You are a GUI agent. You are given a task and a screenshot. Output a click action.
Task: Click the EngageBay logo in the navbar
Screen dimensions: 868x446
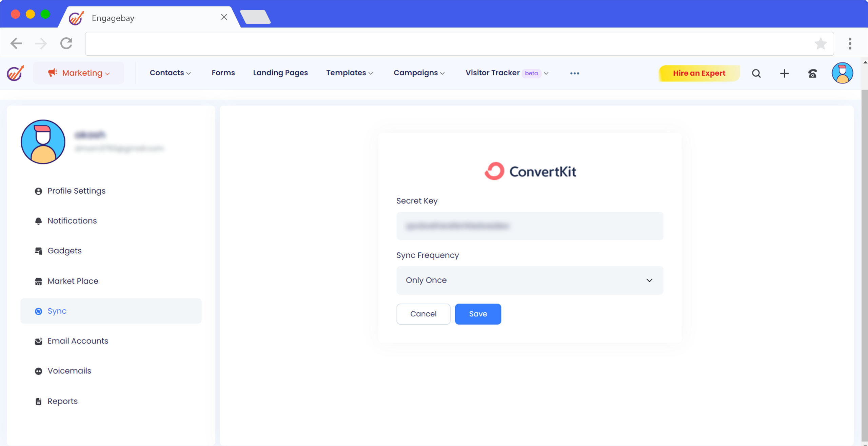[x=15, y=73]
